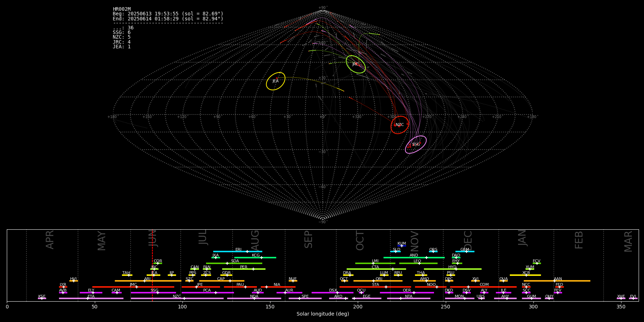
Task: Click the COM shower label in the timeline
Action: [484, 285]
